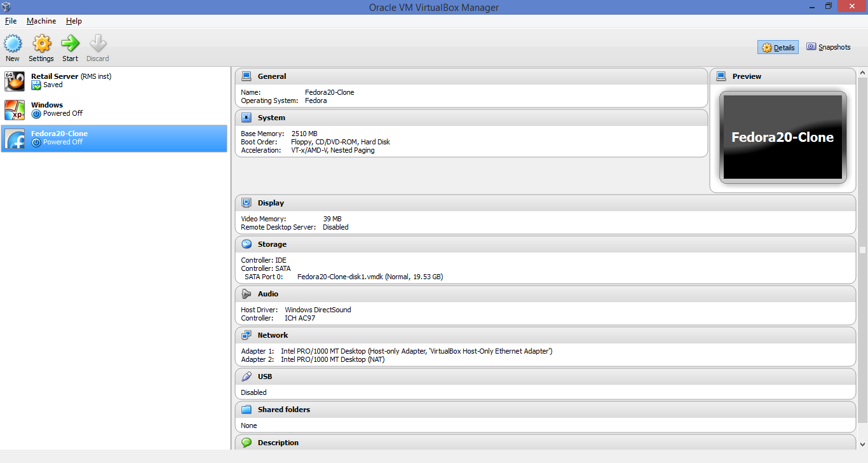Switch to Details view
868x463 pixels.
[x=778, y=48]
